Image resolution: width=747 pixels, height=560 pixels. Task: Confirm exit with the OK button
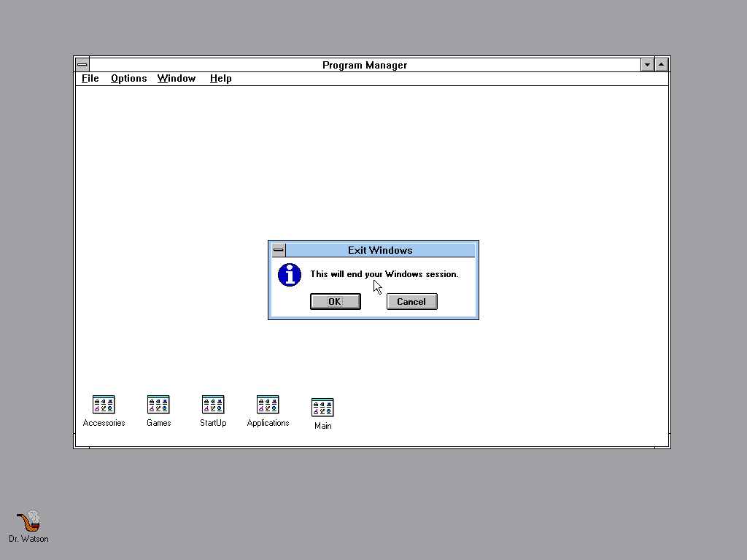tap(336, 301)
